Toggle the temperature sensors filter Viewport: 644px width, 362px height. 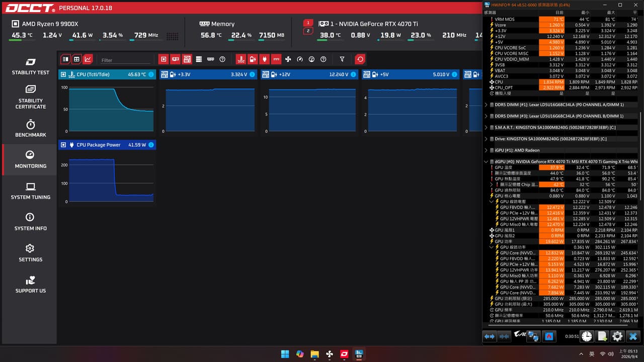[x=241, y=59]
